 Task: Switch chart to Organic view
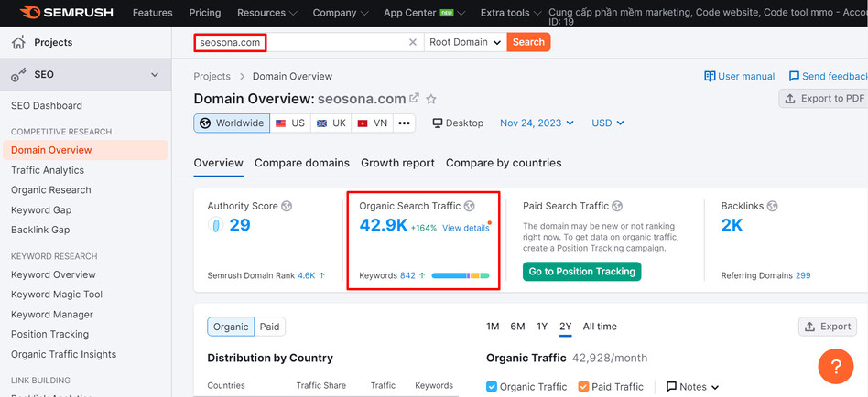pos(231,327)
